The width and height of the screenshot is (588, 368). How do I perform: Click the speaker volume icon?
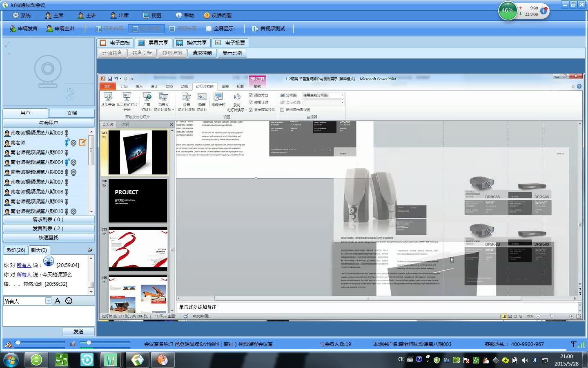click(x=72, y=344)
